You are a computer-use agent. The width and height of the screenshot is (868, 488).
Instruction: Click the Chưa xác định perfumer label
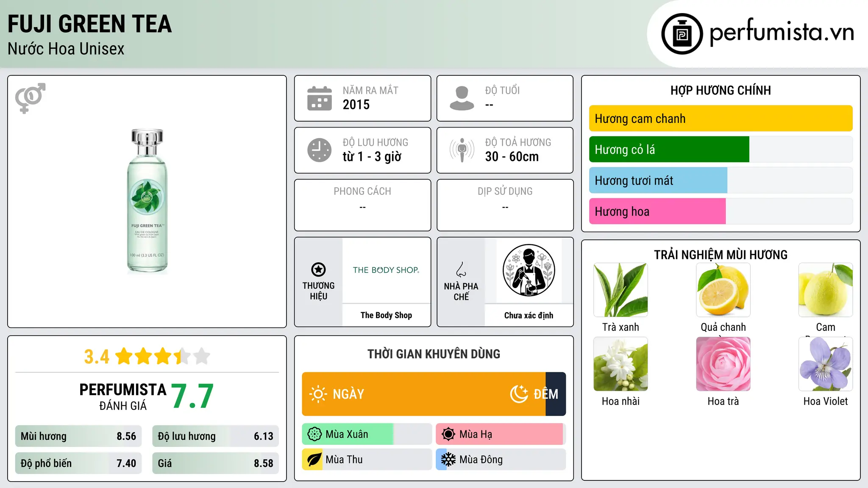pos(529,315)
